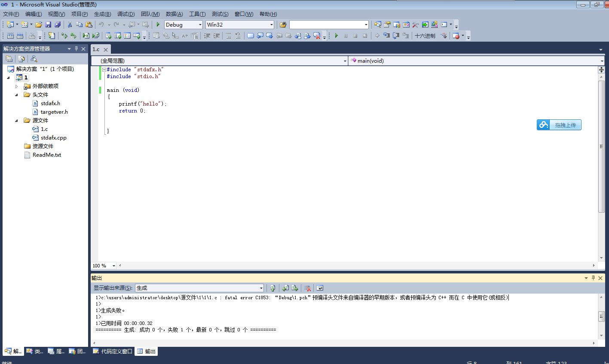This screenshot has height=364, width=609.
Task: Open the 编辑(E) menu
Action: tap(34, 14)
